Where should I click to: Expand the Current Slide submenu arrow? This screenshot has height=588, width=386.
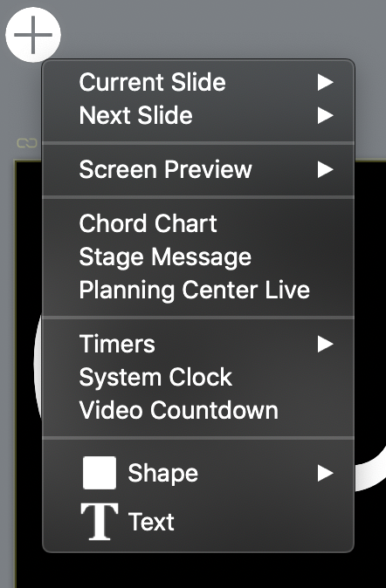[x=325, y=82]
